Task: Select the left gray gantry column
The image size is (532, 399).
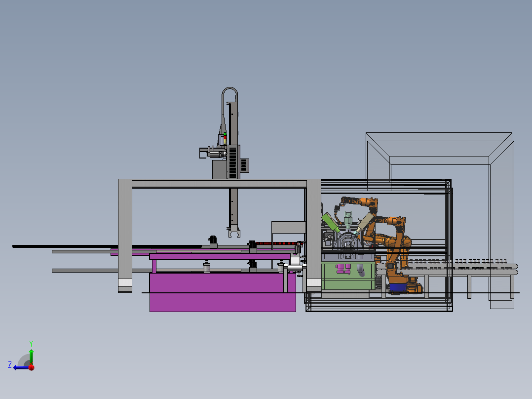Action: pyautogui.click(x=125, y=236)
